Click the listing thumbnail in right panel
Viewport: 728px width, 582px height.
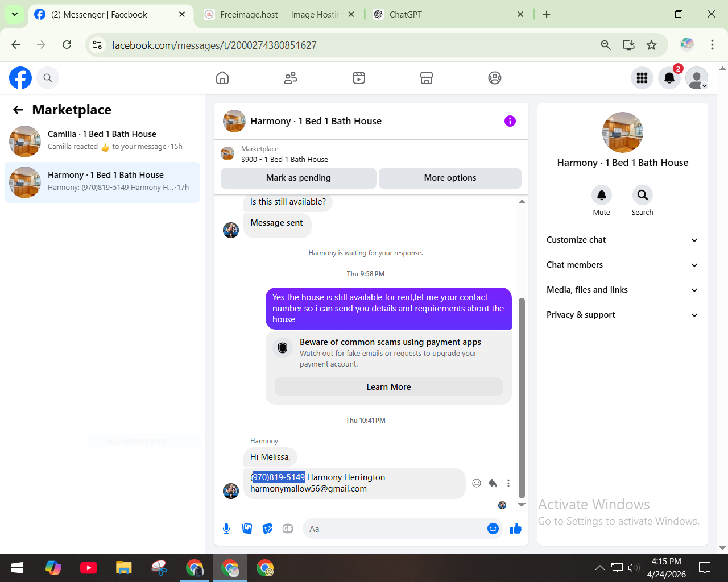pyautogui.click(x=623, y=132)
